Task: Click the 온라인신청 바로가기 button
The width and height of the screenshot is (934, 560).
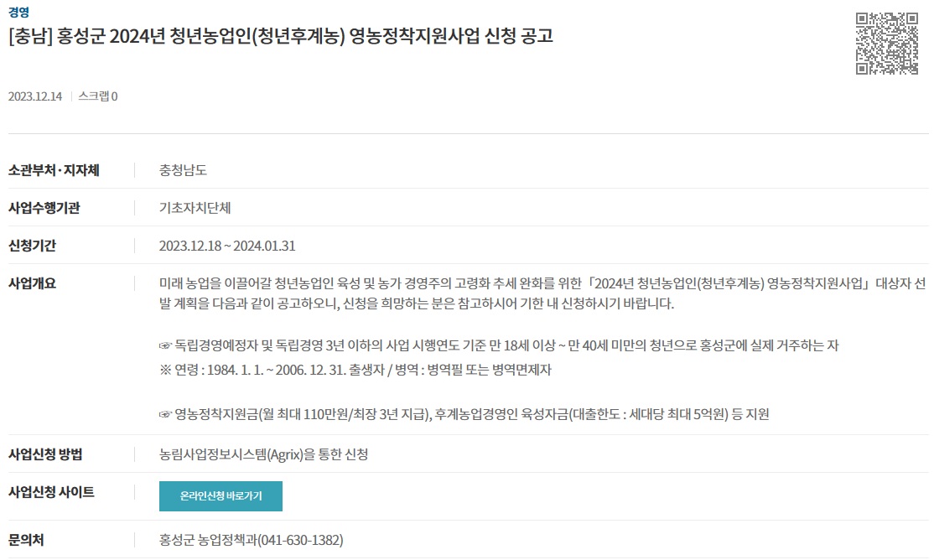Action: point(221,495)
